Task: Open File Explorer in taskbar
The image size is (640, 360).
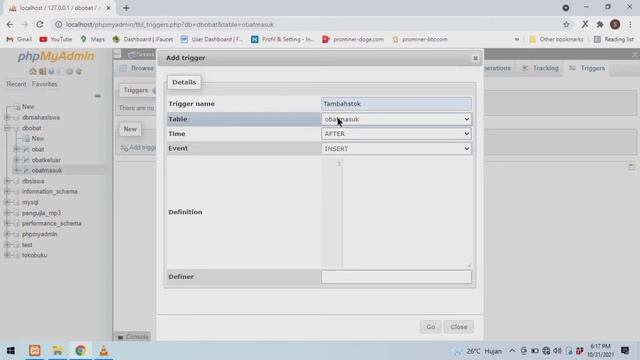Action: (x=58, y=351)
